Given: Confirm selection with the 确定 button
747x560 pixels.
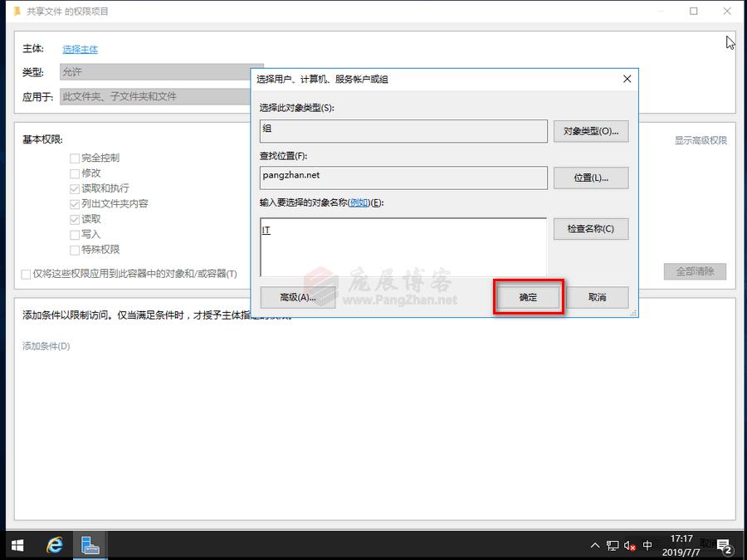Looking at the screenshot, I should [x=528, y=296].
